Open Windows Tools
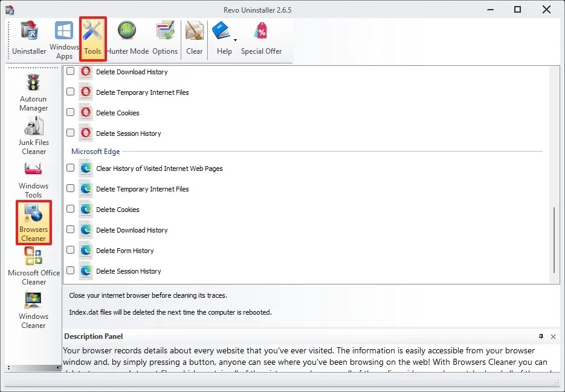565x392 pixels. coord(33,178)
